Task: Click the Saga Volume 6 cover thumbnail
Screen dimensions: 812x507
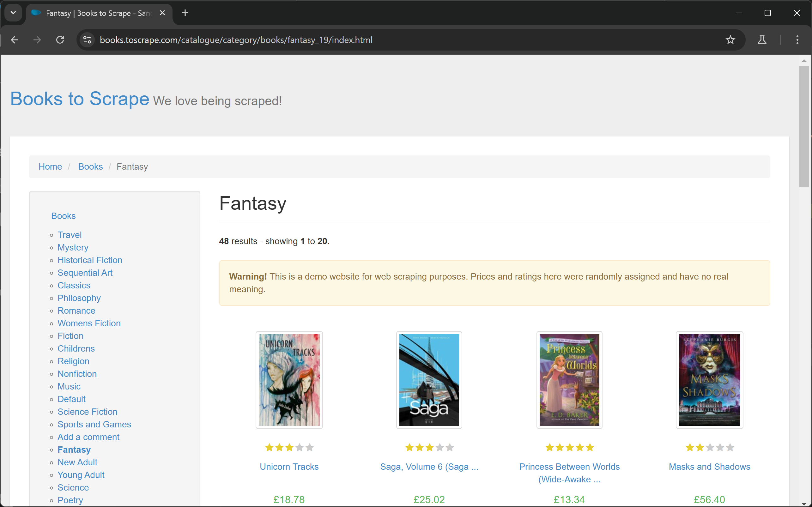Action: click(x=429, y=380)
